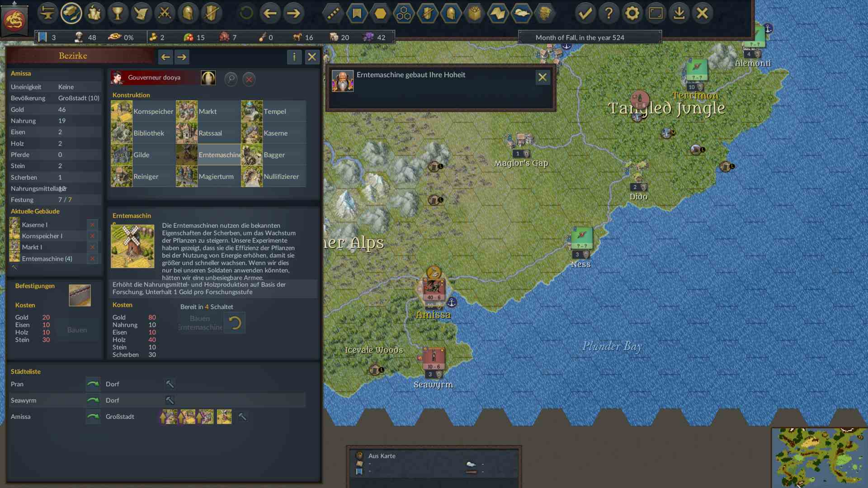Select Ratssaal in construction list
868x488 pixels.
coord(208,133)
